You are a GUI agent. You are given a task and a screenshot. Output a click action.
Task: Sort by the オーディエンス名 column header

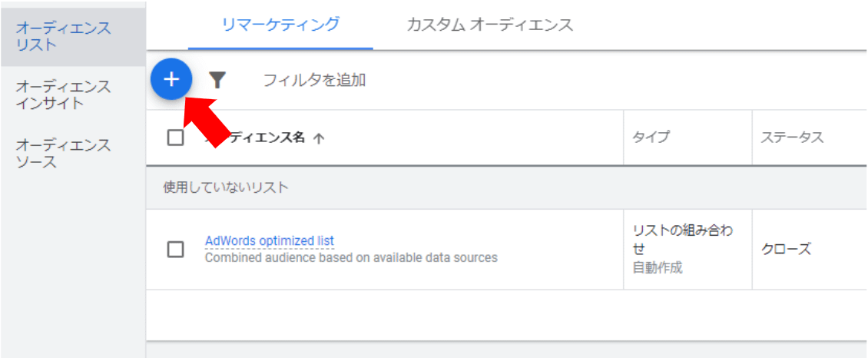click(265, 138)
